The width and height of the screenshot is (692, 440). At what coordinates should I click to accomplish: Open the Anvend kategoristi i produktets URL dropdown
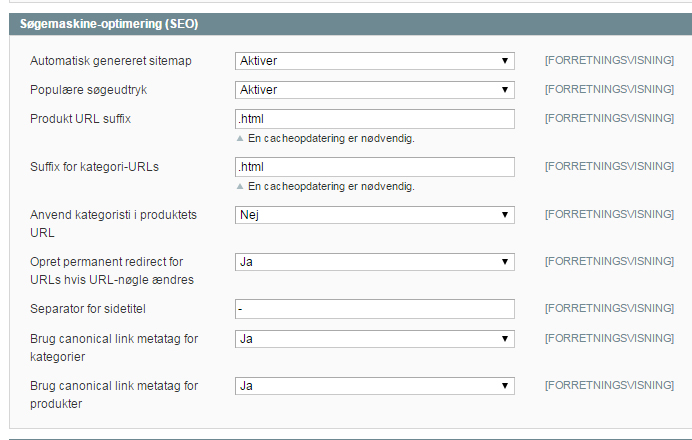[375, 215]
